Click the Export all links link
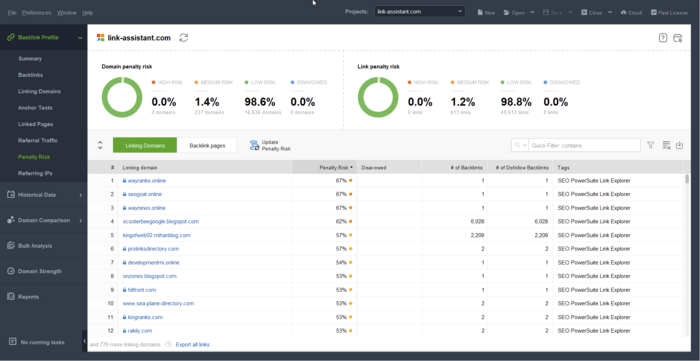700x361 pixels. pyautogui.click(x=192, y=344)
